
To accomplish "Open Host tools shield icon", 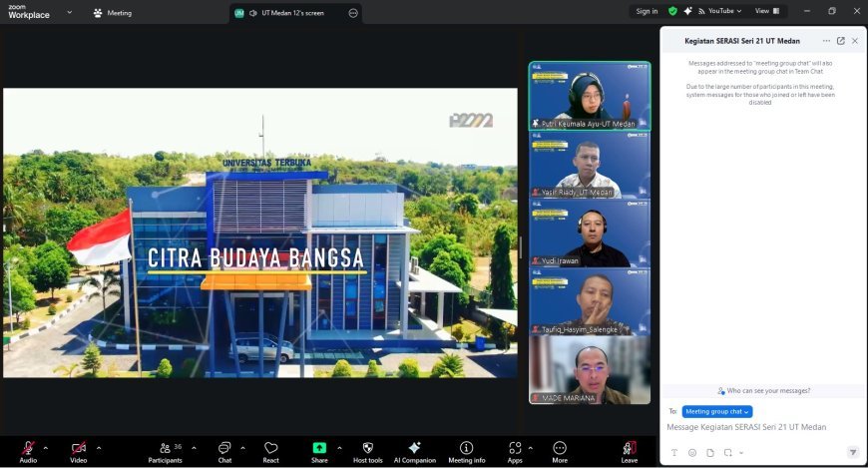I will pos(367,450).
